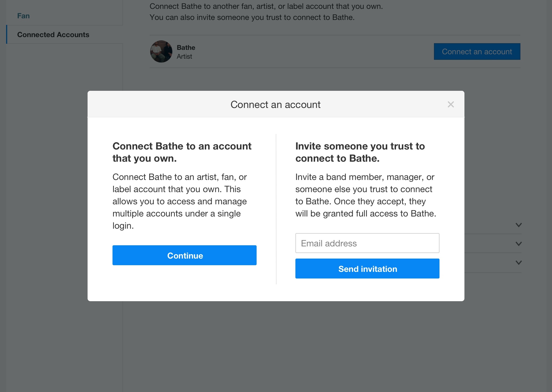Click the Bathe artist avatar
Image resolution: width=552 pixels, height=392 pixels.
[x=161, y=51]
